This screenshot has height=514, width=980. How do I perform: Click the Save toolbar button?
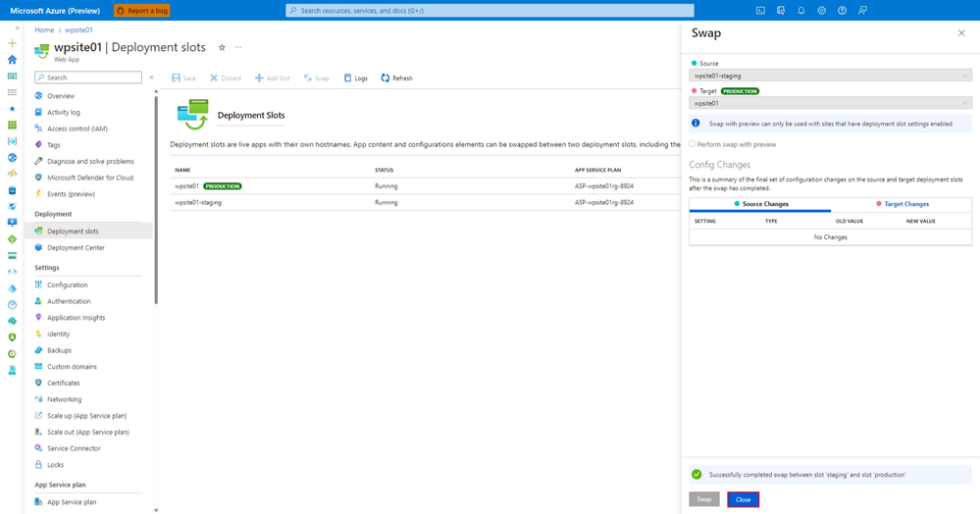[183, 78]
